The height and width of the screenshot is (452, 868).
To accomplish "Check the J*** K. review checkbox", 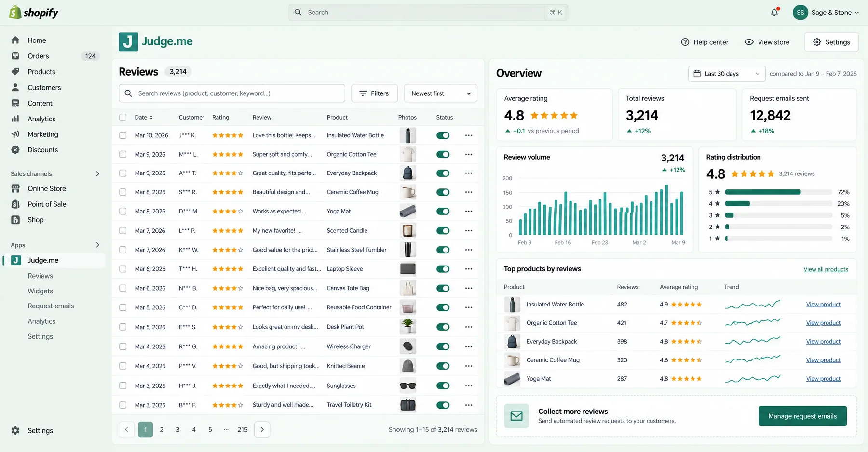I will click(x=123, y=135).
